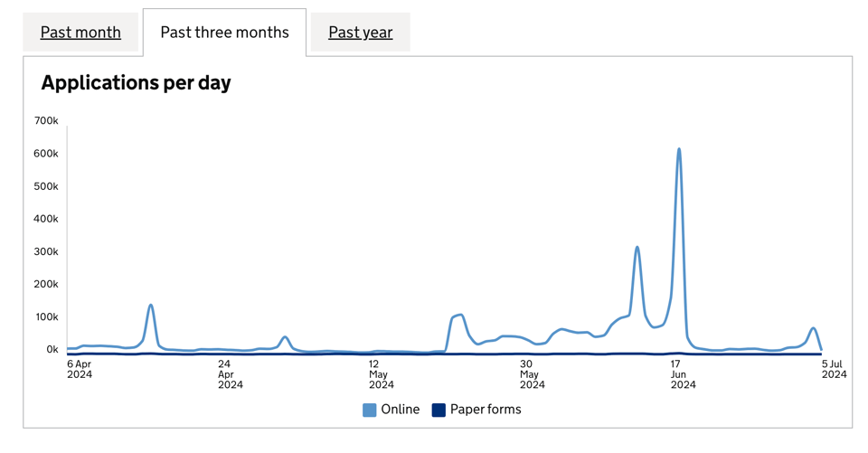Switch to the Past month tab
This screenshot has height=453, width=868.
click(x=80, y=33)
